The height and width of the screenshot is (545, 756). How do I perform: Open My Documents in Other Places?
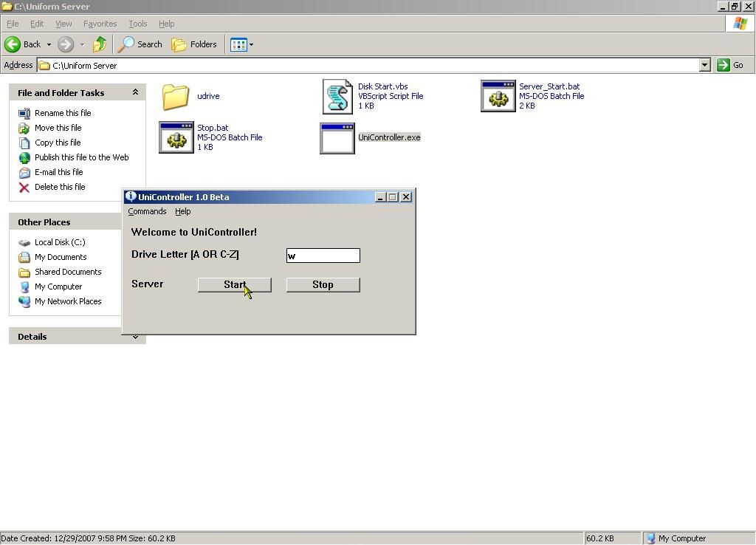tap(61, 257)
